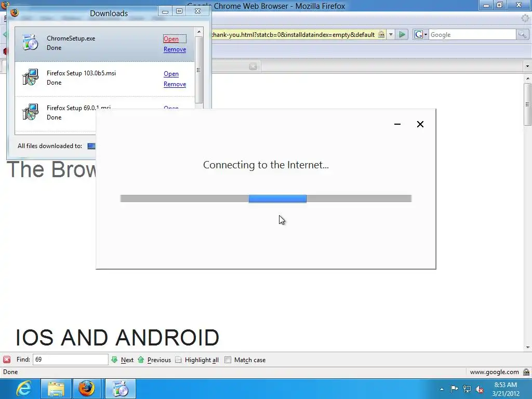Click the Action Center flag icon
The image size is (532, 399).
tap(454, 389)
